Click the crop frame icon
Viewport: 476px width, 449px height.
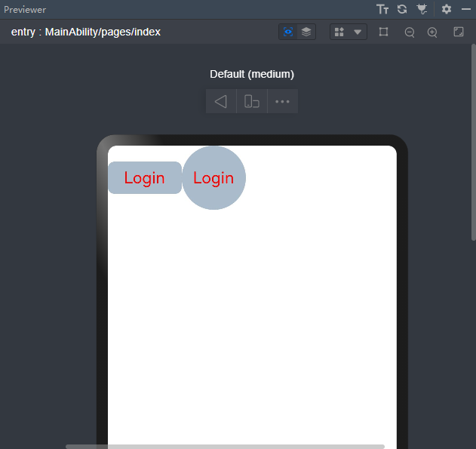tap(383, 32)
